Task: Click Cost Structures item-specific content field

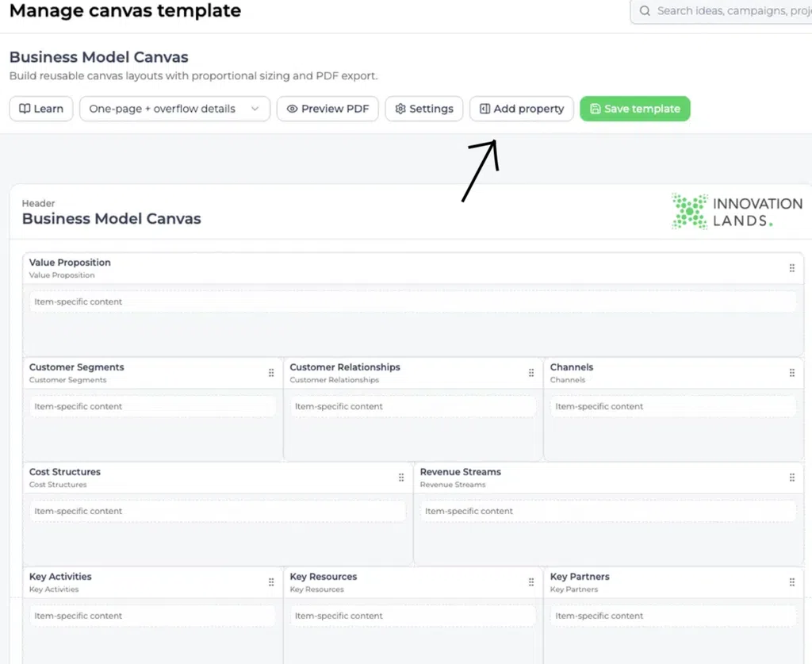Action: (217, 511)
